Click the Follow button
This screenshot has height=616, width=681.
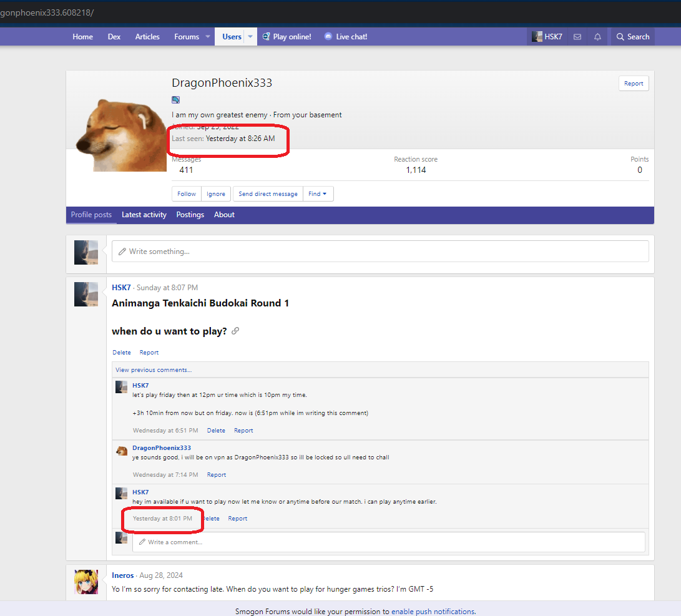point(186,194)
